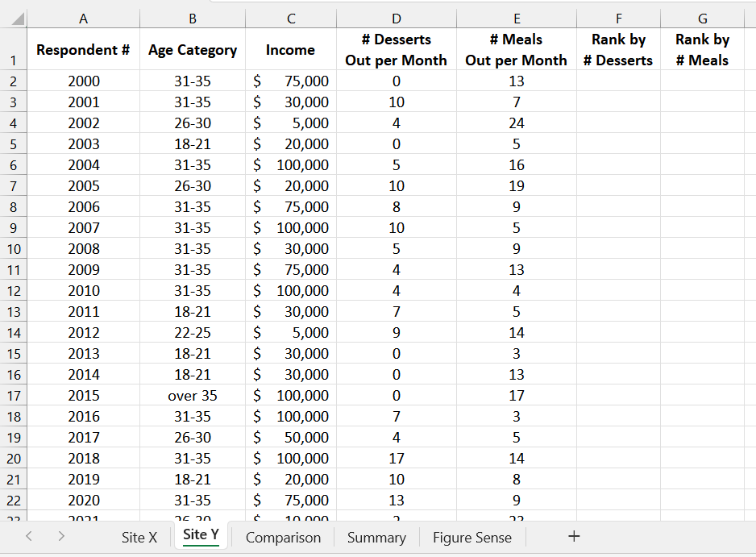Select cell with respondent 2015
The width and height of the screenshot is (756, 557).
[83, 396]
